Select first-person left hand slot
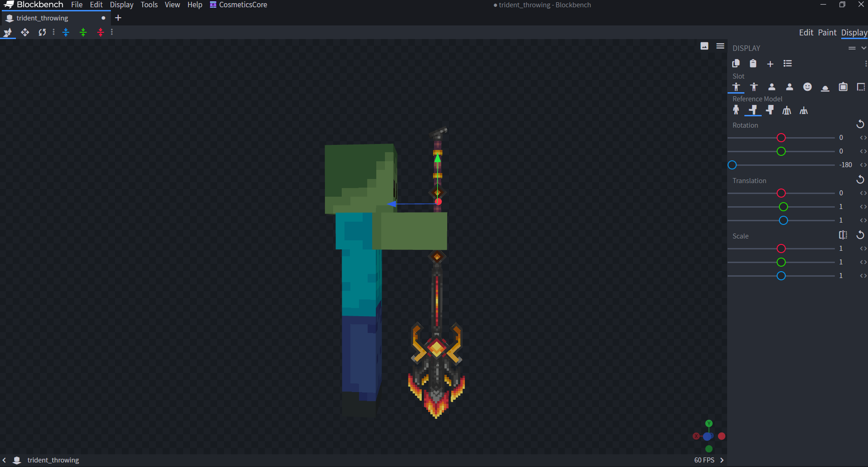 pos(789,87)
